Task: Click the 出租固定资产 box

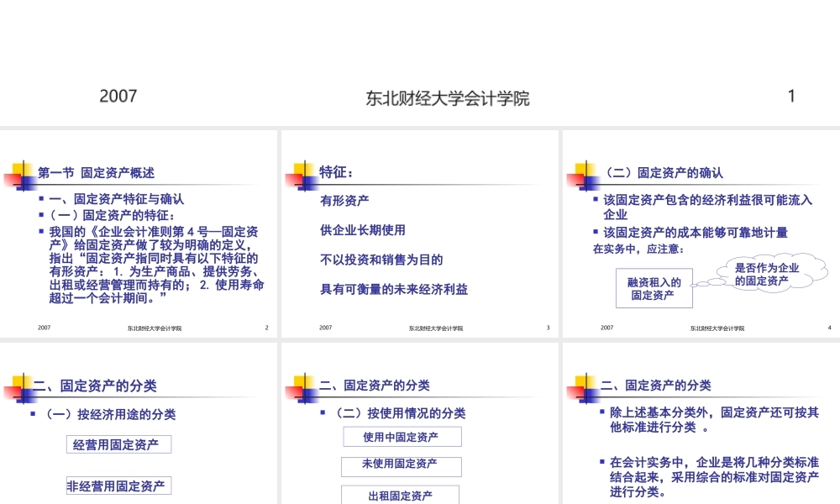Action: [x=399, y=495]
